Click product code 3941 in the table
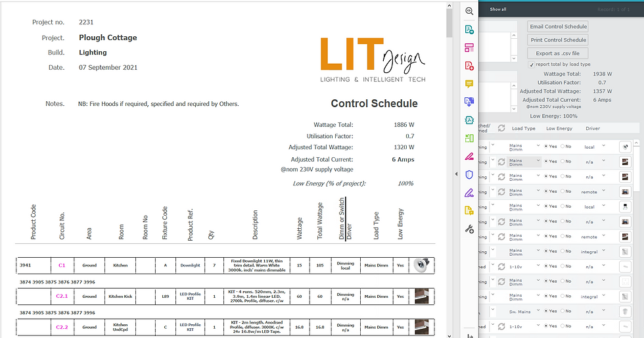This screenshot has height=338, width=644. pos(25,265)
